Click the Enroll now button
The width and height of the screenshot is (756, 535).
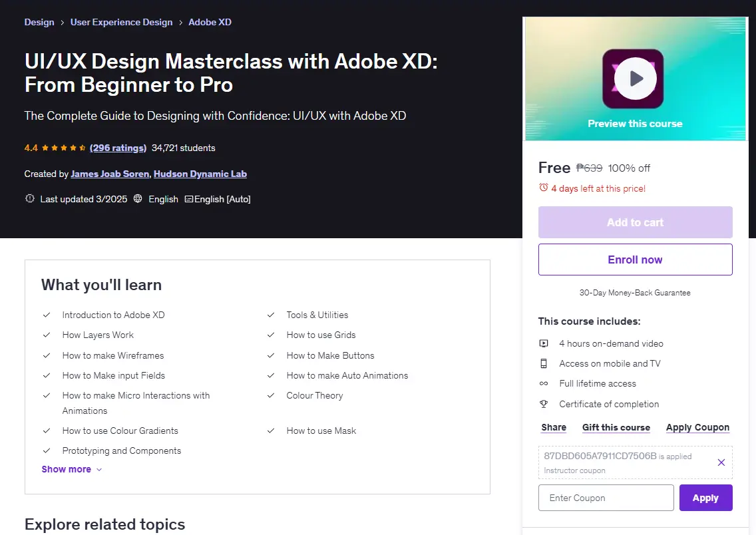(635, 260)
